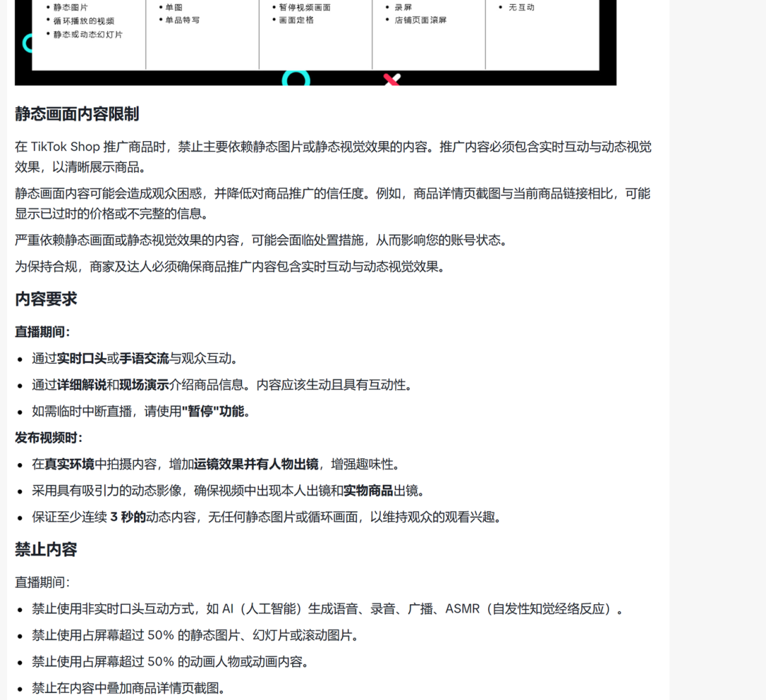
Task: Click the heading 禁止内容
Action: (46, 550)
